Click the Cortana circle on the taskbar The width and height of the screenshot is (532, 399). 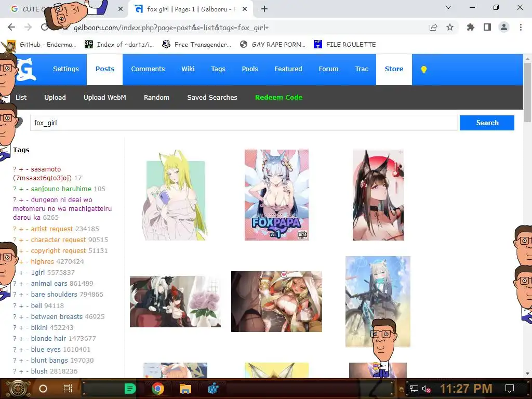pyautogui.click(x=43, y=389)
